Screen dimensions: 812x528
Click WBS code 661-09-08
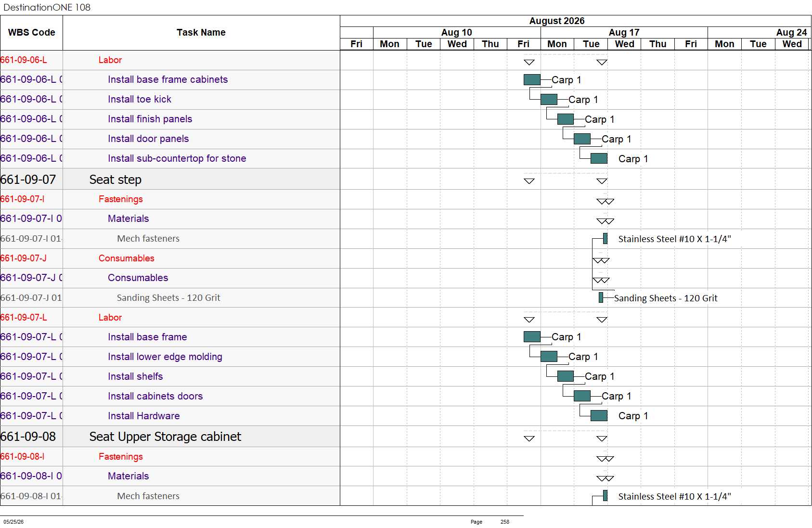(x=28, y=437)
